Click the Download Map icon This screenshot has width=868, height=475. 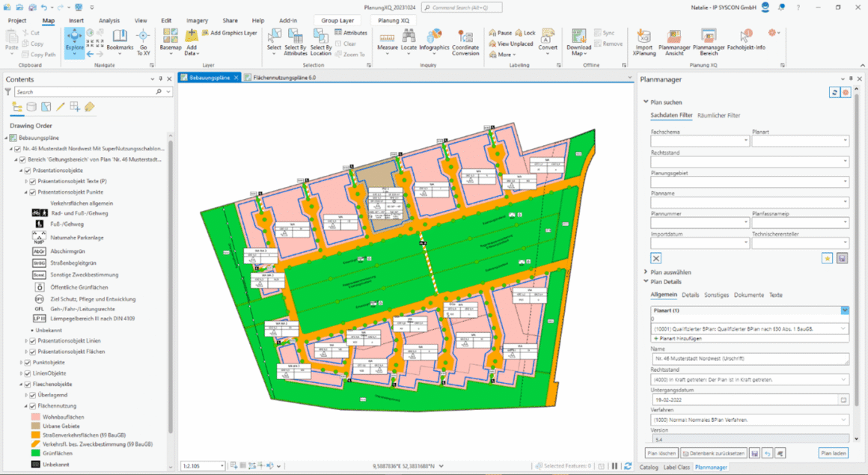coord(579,35)
